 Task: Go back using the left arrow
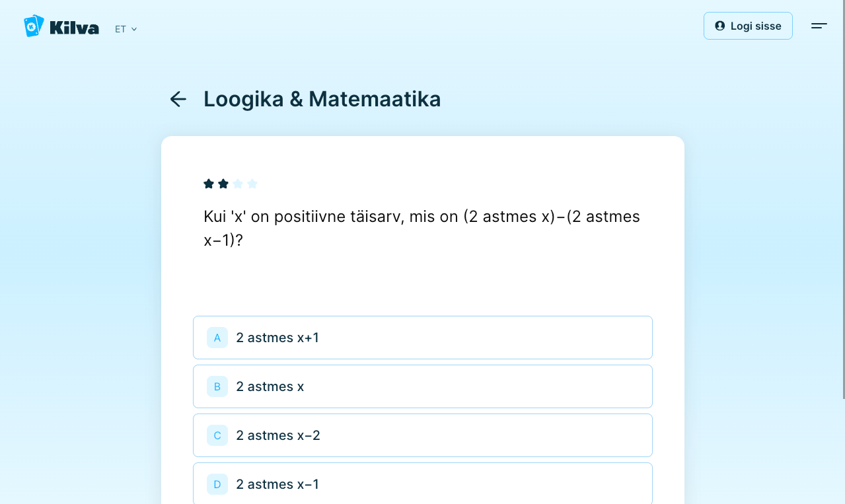click(178, 99)
